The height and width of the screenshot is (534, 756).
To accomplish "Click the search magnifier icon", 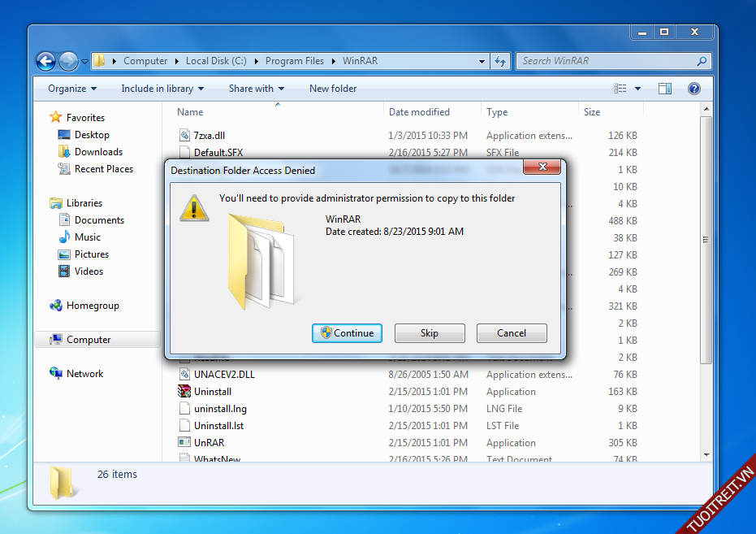I will tap(702, 61).
